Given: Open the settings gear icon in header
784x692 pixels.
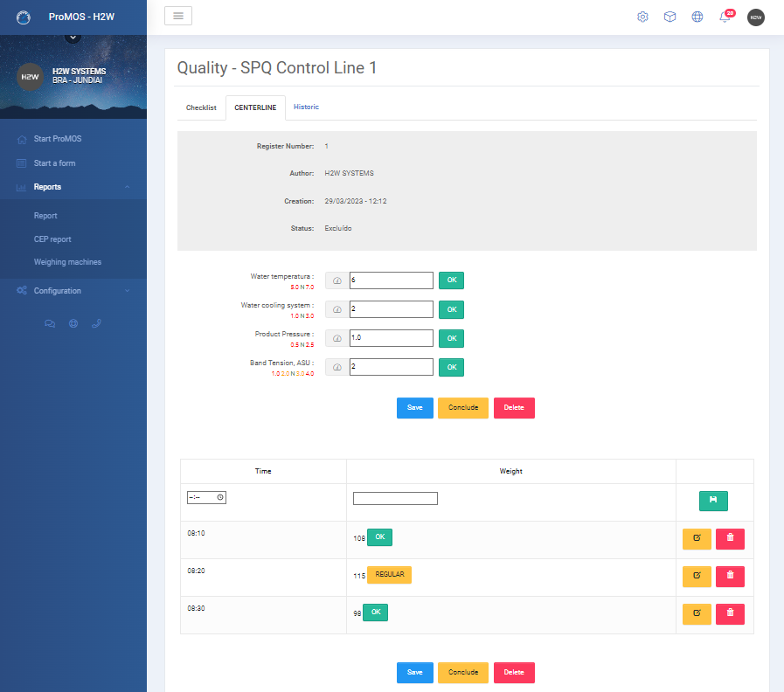Looking at the screenshot, I should pyautogui.click(x=642, y=17).
